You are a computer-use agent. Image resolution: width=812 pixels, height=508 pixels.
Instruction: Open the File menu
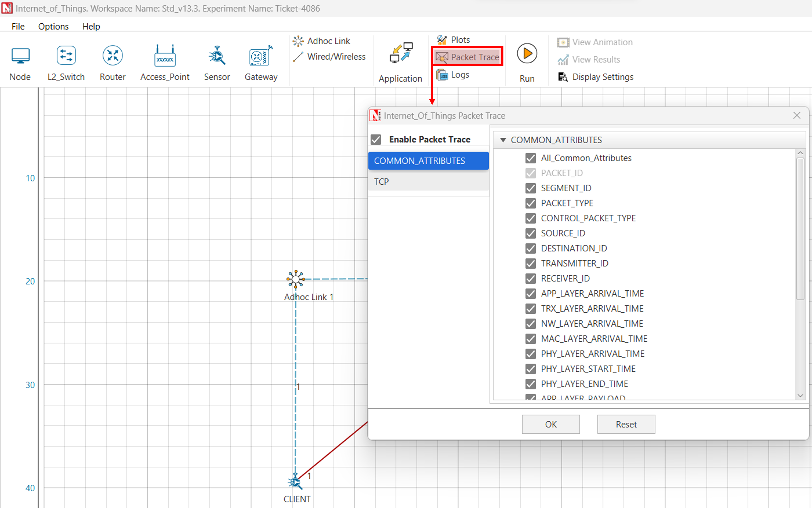(x=18, y=27)
